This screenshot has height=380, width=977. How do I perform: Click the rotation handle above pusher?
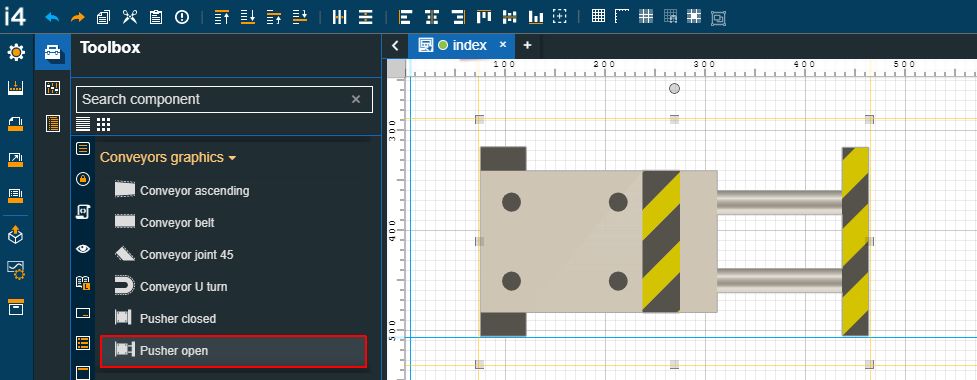click(x=674, y=88)
